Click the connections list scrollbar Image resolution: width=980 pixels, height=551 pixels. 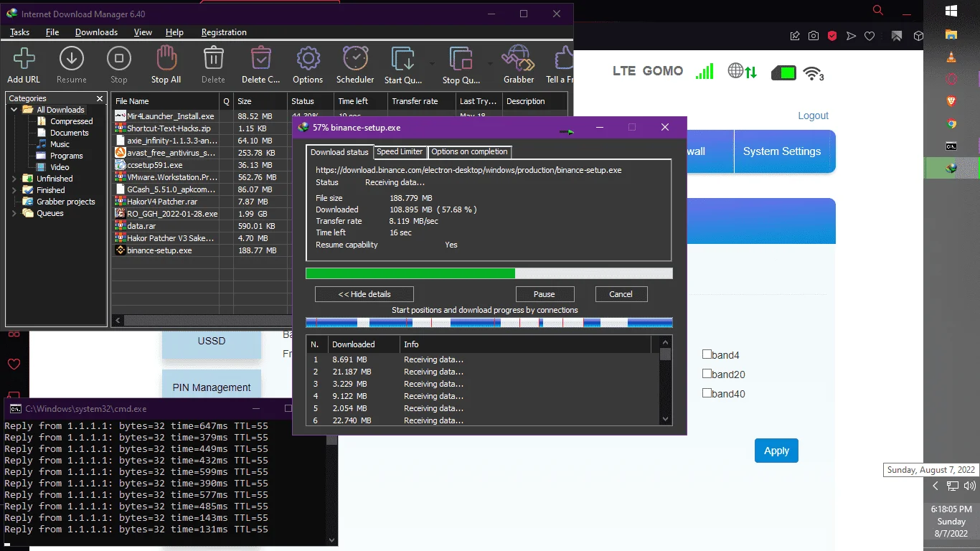coord(666,380)
